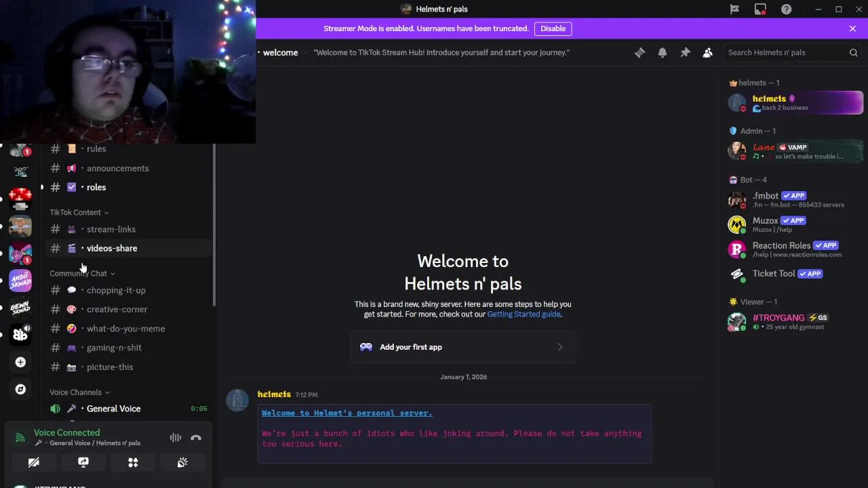Click Add your first app button

coord(462,347)
